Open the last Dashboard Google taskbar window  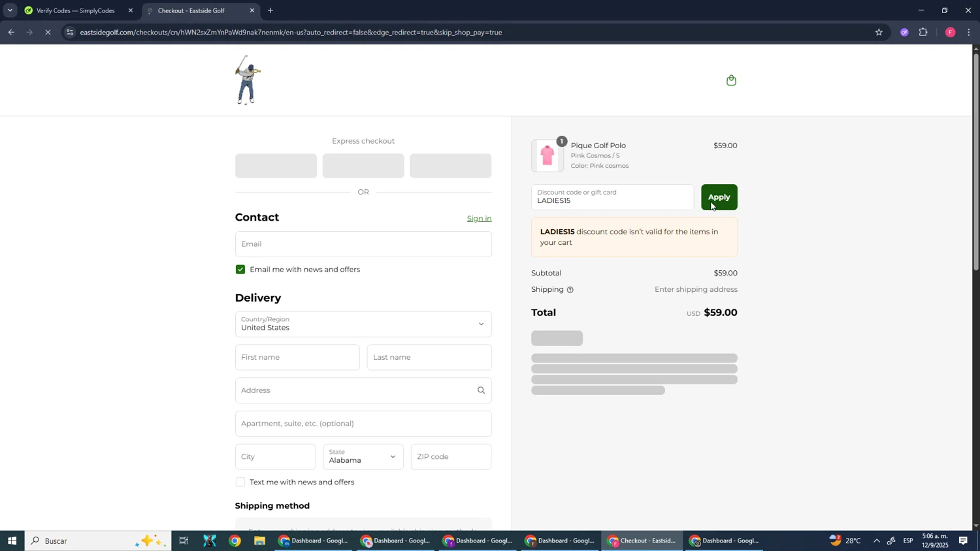pyautogui.click(x=725, y=541)
